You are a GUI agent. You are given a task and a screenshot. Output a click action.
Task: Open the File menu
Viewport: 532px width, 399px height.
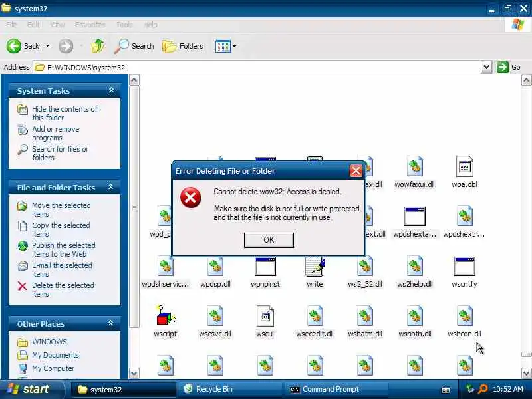coord(11,25)
